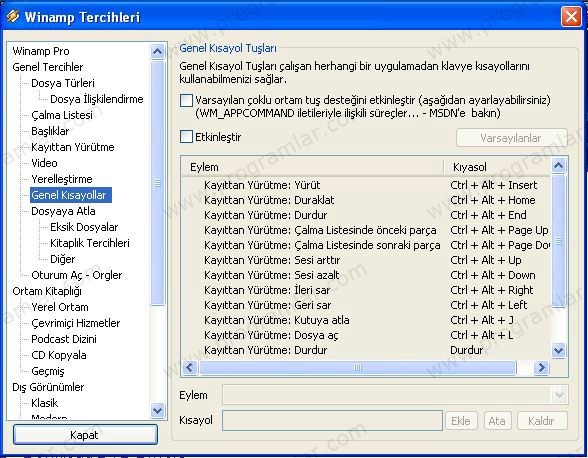Click the tree panel vertical scrollbar thumb

157,183
